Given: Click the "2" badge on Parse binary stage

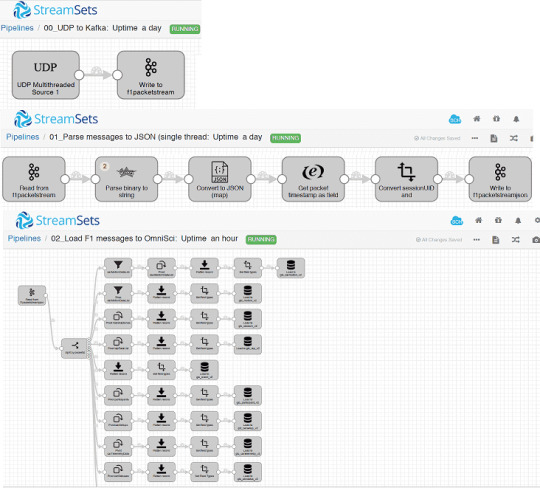Looking at the screenshot, I should (105, 166).
